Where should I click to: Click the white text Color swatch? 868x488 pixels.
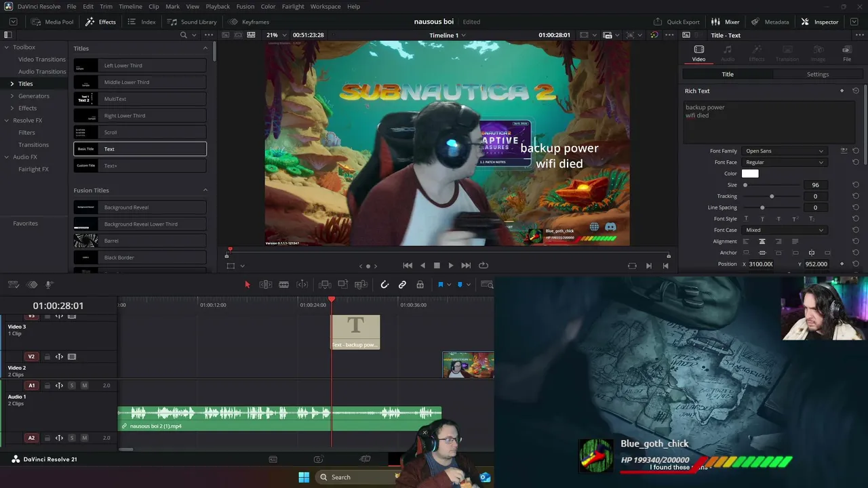(750, 174)
